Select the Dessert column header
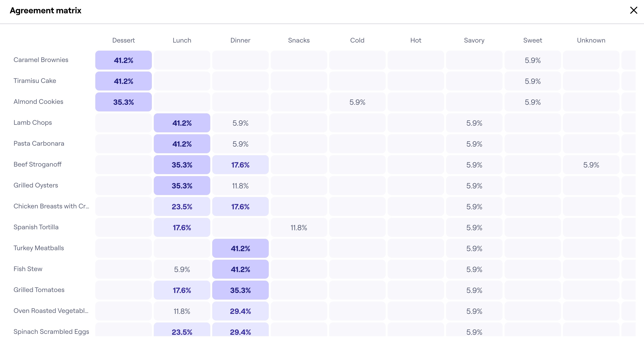Screen dimensions: 644x345 (x=124, y=40)
